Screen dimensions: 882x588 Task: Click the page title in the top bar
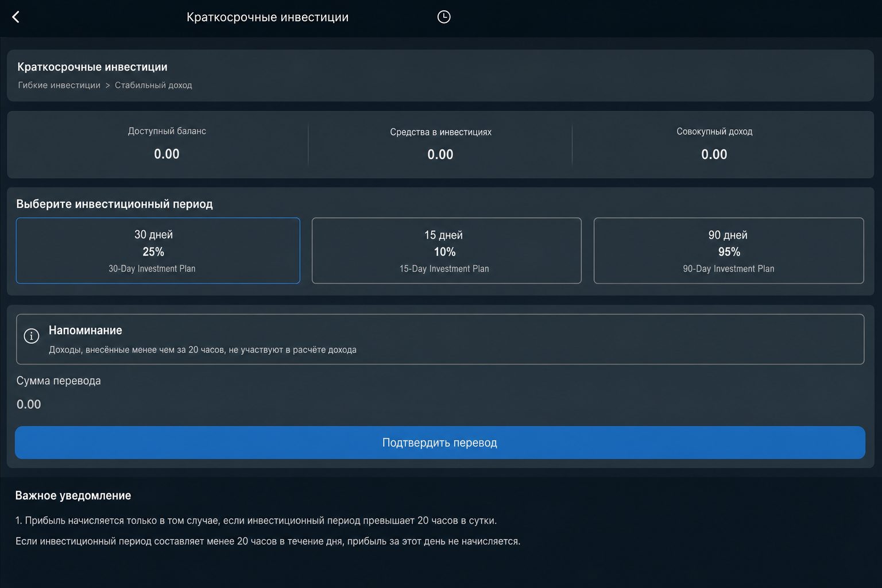268,17
